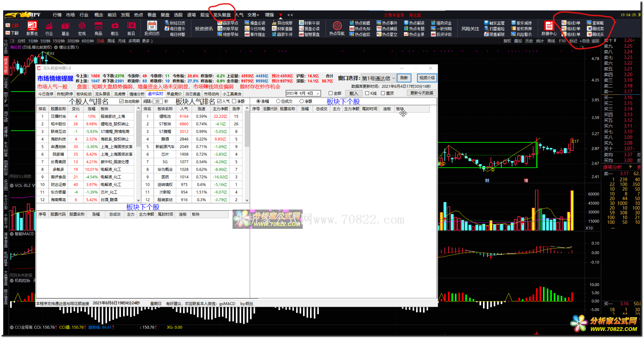
Task: Open 异动观察 toolbar item
Action: [x=282, y=23]
